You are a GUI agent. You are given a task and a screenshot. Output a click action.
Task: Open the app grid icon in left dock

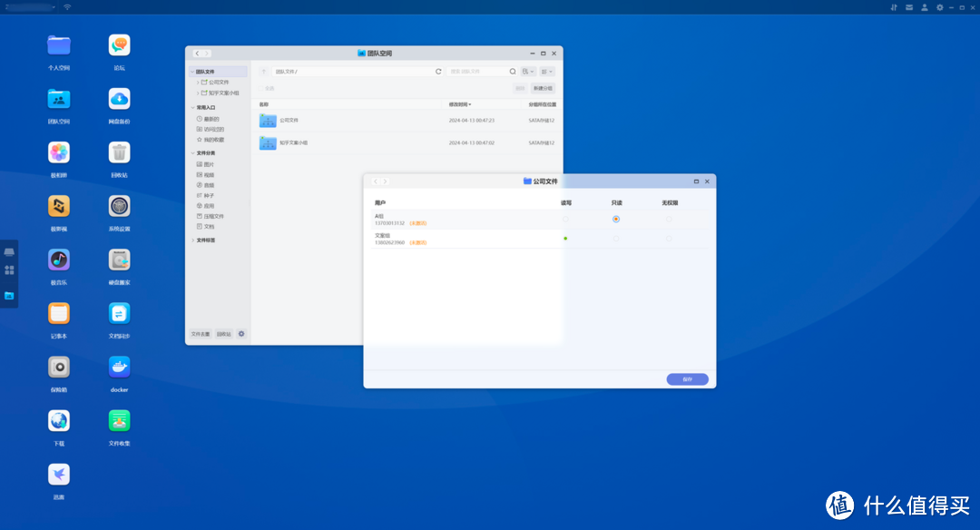tap(9, 270)
